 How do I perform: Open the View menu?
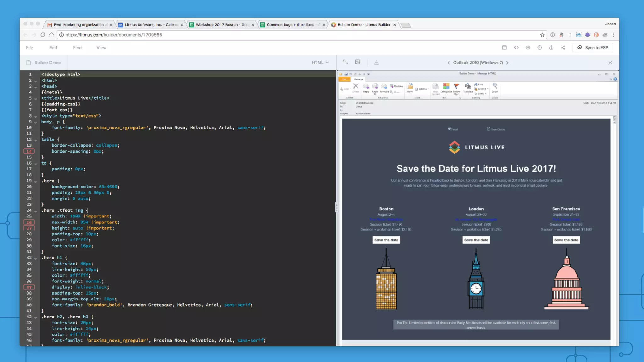[101, 47]
